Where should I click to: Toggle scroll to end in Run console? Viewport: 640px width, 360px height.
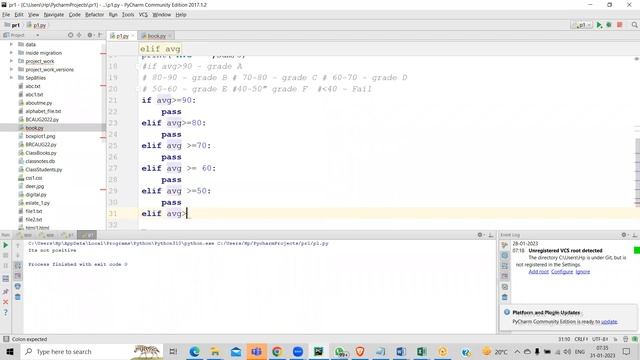tap(18, 276)
